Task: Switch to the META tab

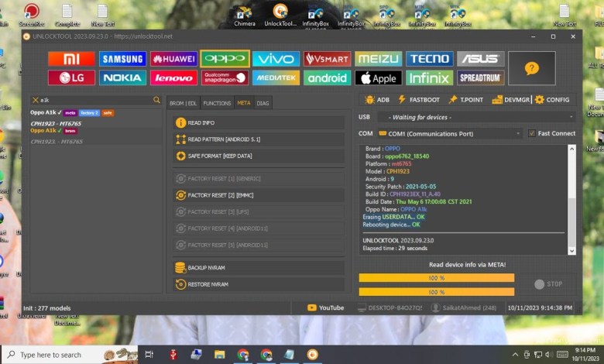Action: (x=244, y=103)
